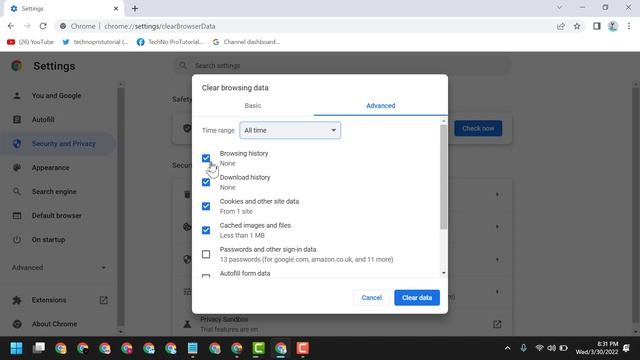The height and width of the screenshot is (360, 640).
Task: Click the Chrome logo beside Settings
Action: coord(17,66)
